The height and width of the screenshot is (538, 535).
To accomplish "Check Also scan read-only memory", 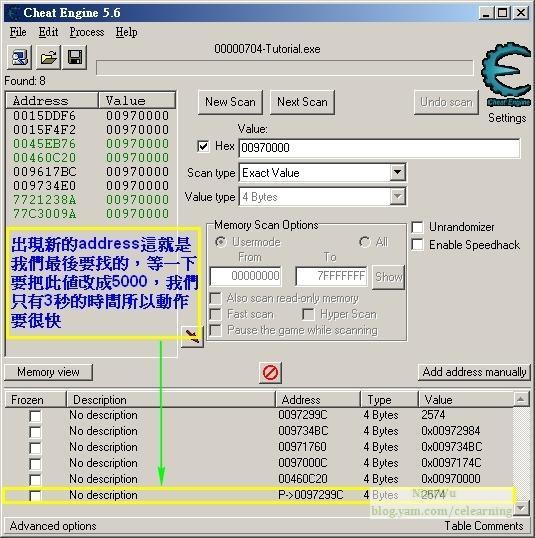I will coord(215,298).
